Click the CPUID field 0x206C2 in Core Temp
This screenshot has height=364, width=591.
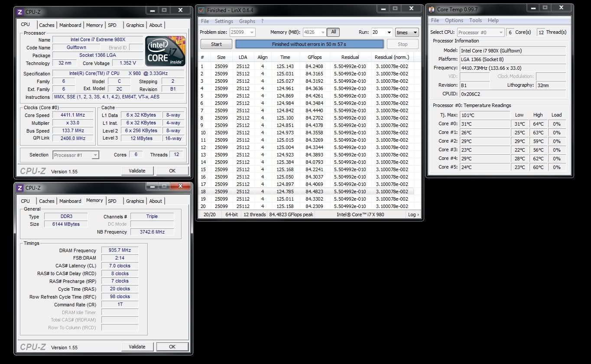tap(513, 94)
